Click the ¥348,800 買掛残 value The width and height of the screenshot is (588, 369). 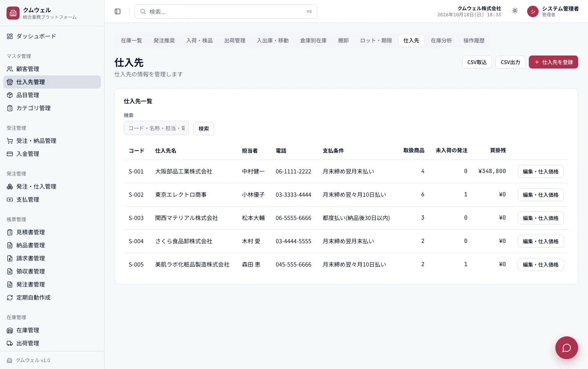(492, 171)
